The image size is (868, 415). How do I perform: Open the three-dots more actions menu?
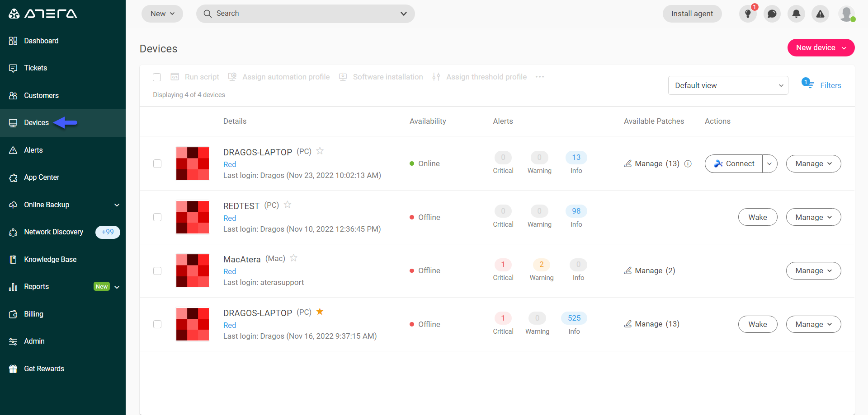[x=540, y=77]
